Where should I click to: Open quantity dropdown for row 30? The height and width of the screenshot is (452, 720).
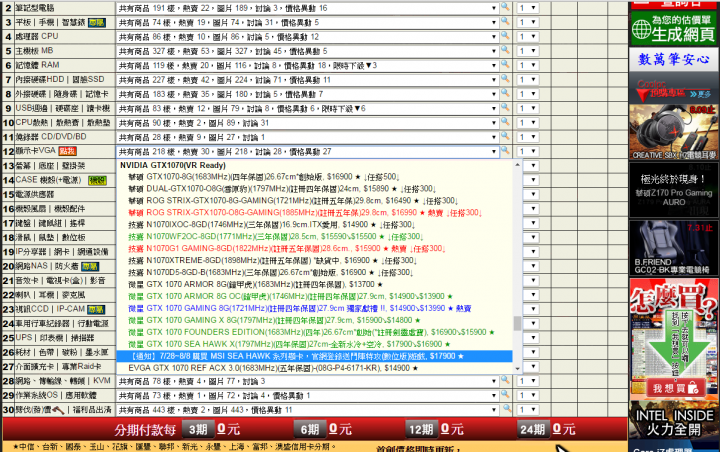[x=528, y=410]
